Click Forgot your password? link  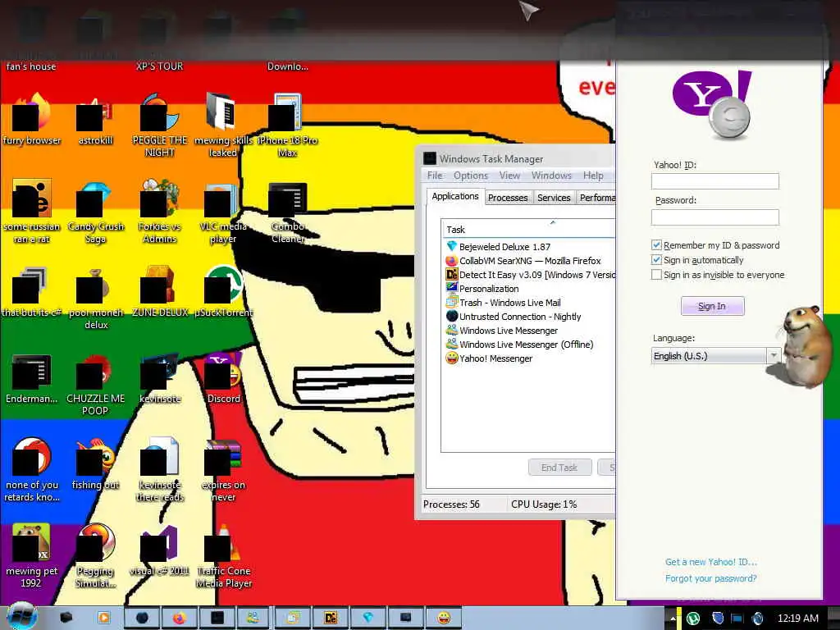point(711,578)
